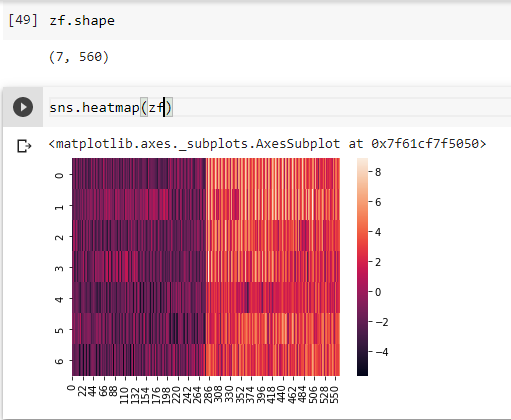Click the [49] execution count label
This screenshot has height=420, width=511.
(23, 20)
